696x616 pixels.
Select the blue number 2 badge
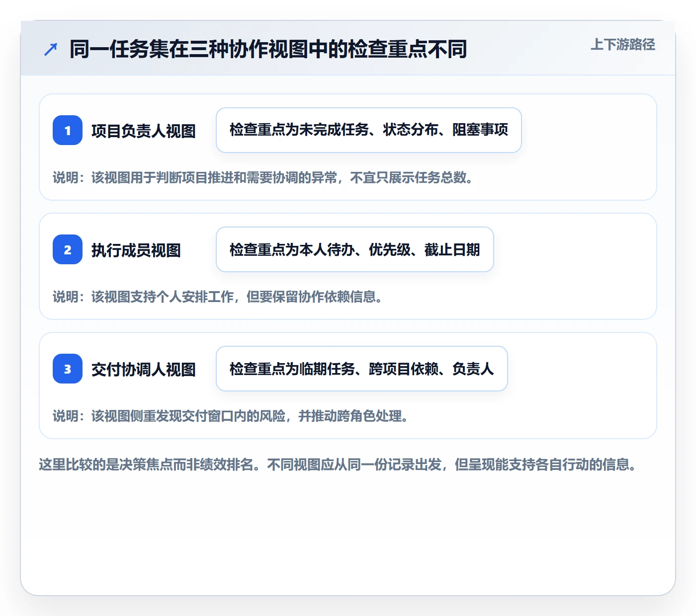[x=68, y=249]
